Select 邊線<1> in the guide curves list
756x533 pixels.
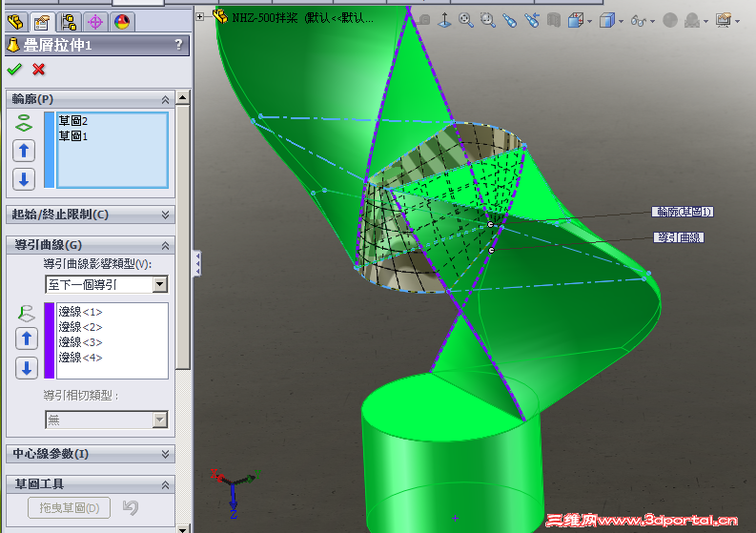80,312
